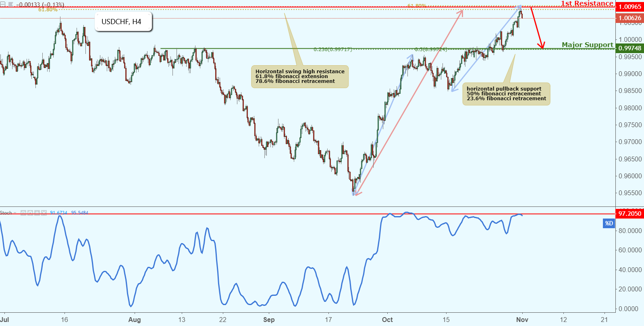Viewport: 644px width, 326px height.
Task: Select the 0.99748 green support price label
Action: coord(630,48)
